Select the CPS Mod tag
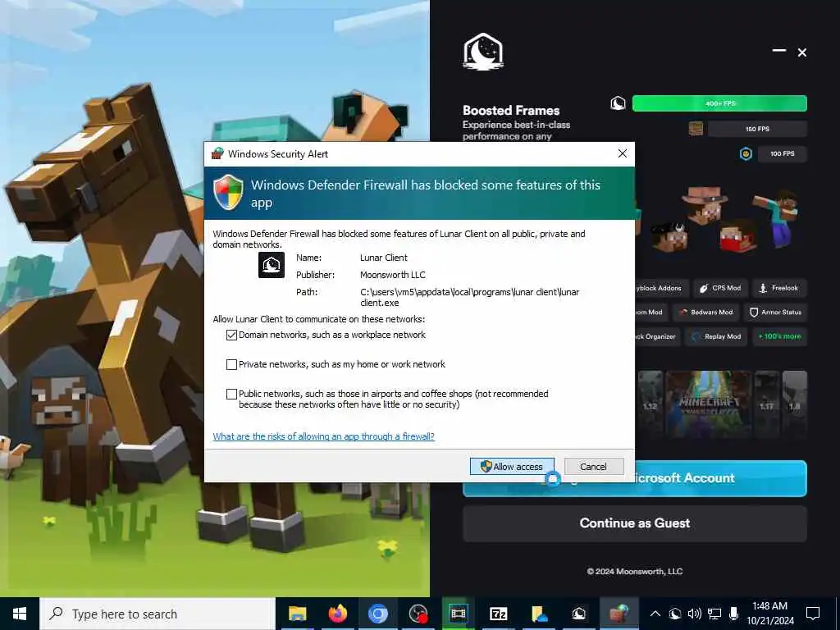 pos(720,288)
